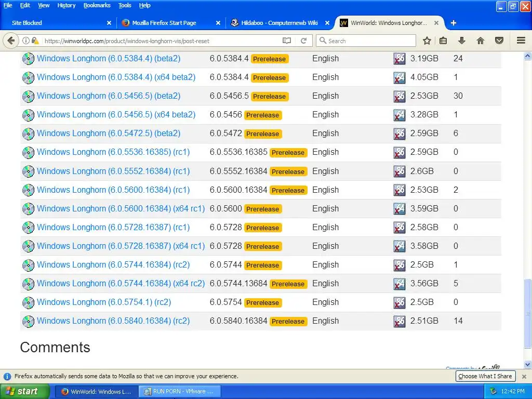Image resolution: width=532 pixels, height=399 pixels.
Task: Switch to Mozilla Firefox Start Page tab
Action: pos(170,23)
